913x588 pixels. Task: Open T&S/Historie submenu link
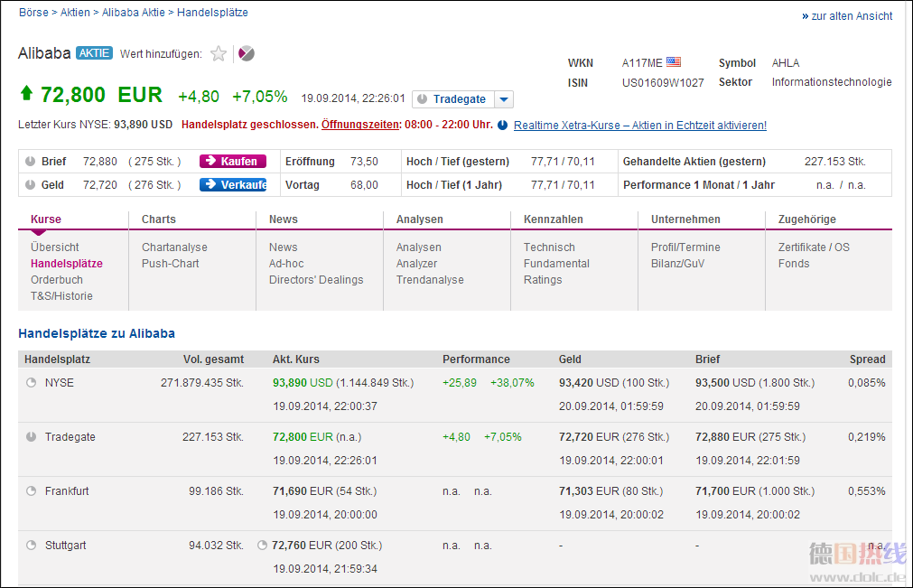[x=61, y=295]
